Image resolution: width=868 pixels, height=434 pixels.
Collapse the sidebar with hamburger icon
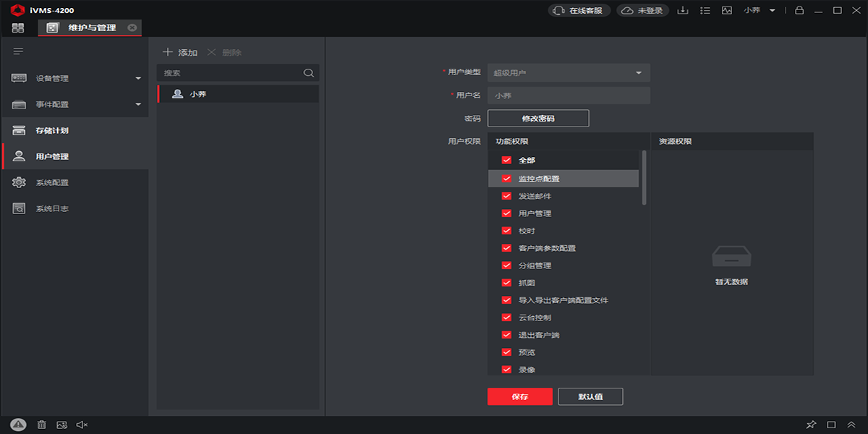pos(18,51)
